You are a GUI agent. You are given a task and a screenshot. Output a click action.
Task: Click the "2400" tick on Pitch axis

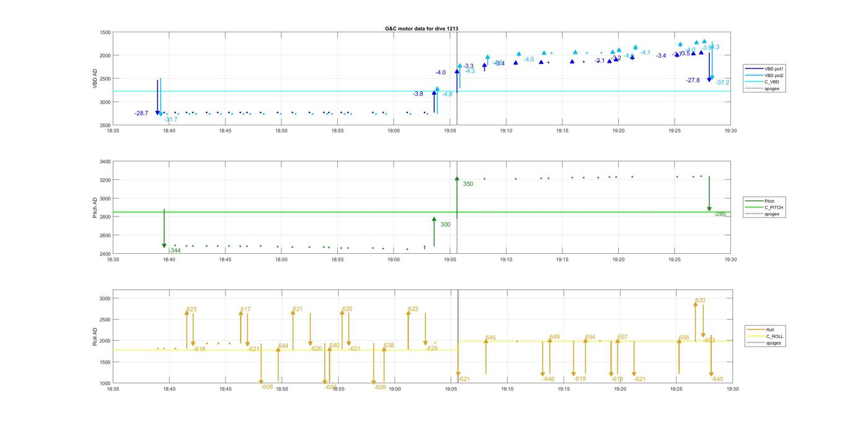(105, 254)
